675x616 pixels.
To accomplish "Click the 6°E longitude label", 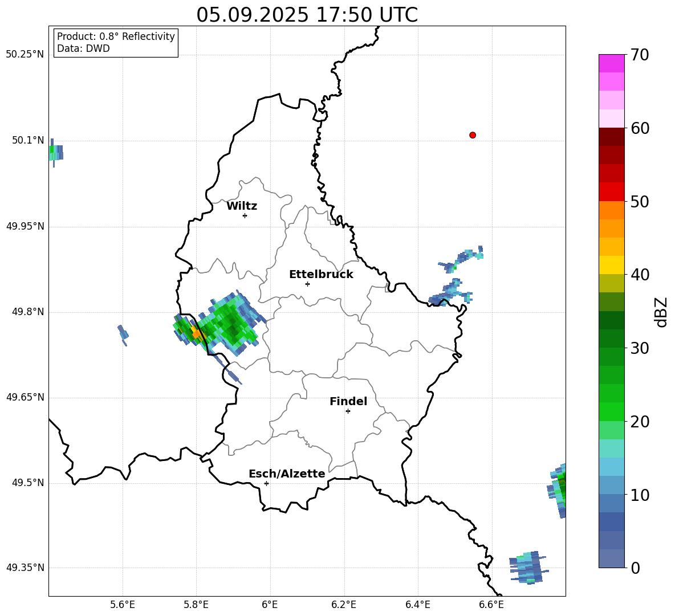I will point(270,605).
